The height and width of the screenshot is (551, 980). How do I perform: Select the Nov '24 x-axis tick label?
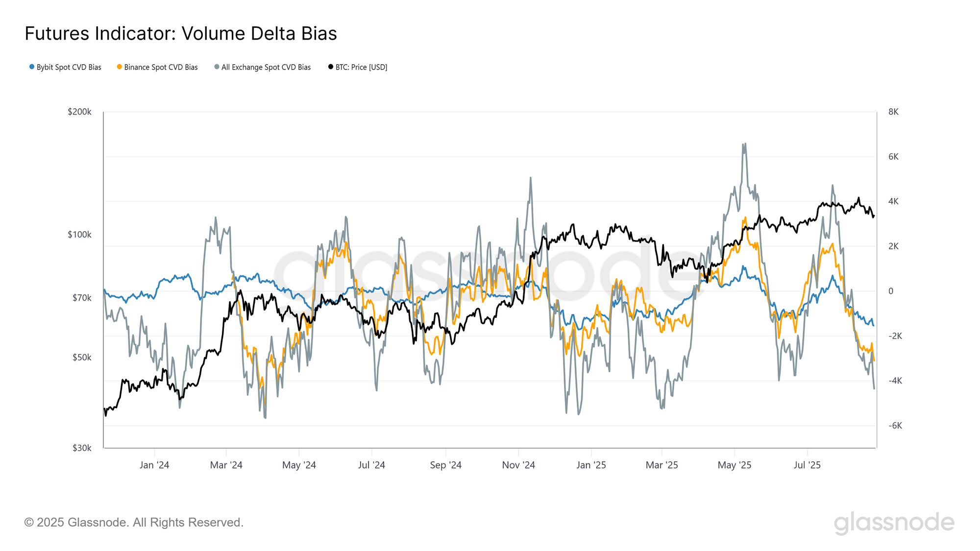click(x=518, y=465)
